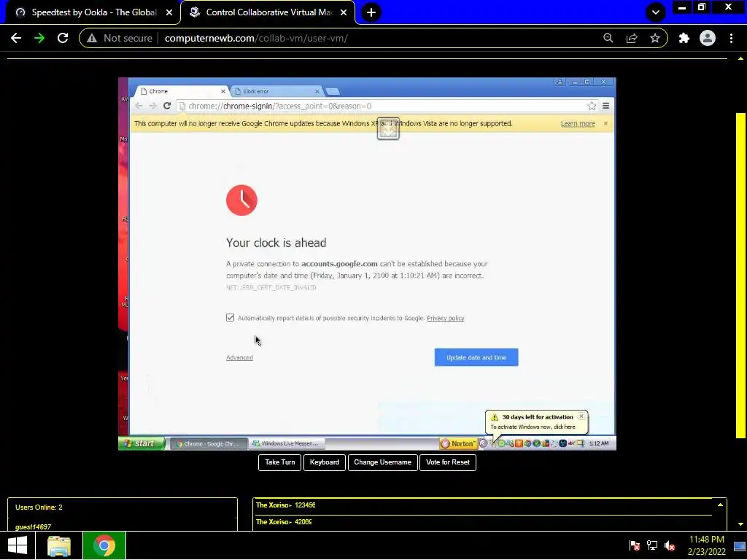Open the Privacy policy link
The image size is (747, 560).
click(x=446, y=318)
